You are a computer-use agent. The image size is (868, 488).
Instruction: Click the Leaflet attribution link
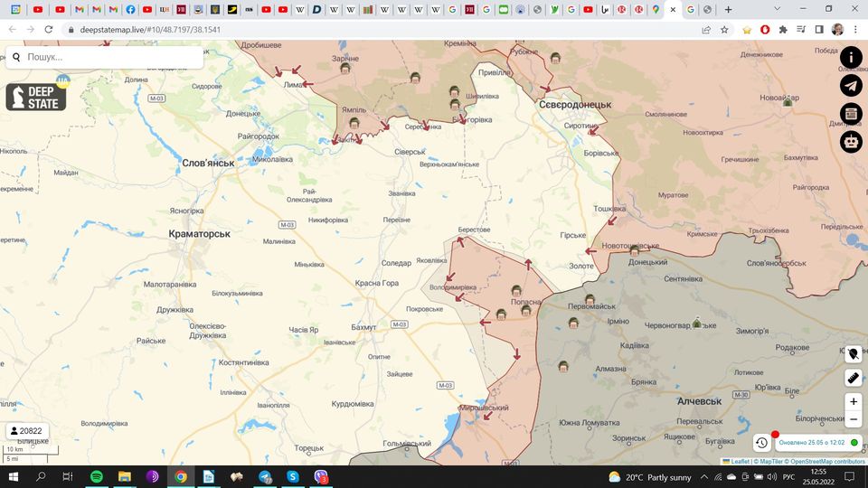pyautogui.click(x=739, y=462)
